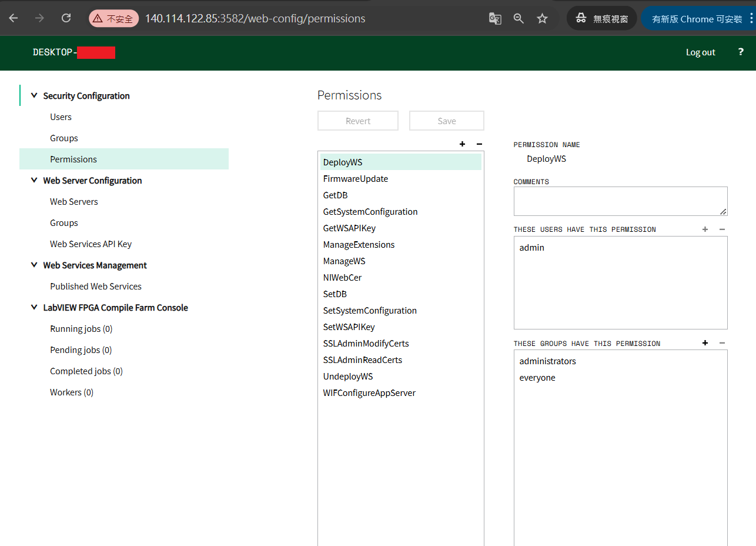The height and width of the screenshot is (546, 756).
Task: Select the GetWSAPIKey permission
Action: tap(401, 228)
